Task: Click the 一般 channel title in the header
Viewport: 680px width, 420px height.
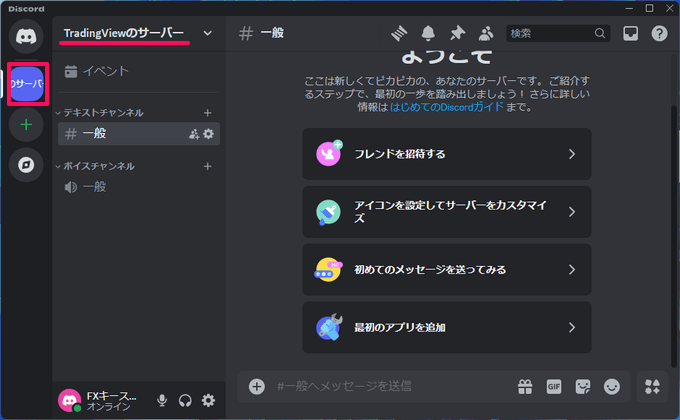Action: coord(272,33)
